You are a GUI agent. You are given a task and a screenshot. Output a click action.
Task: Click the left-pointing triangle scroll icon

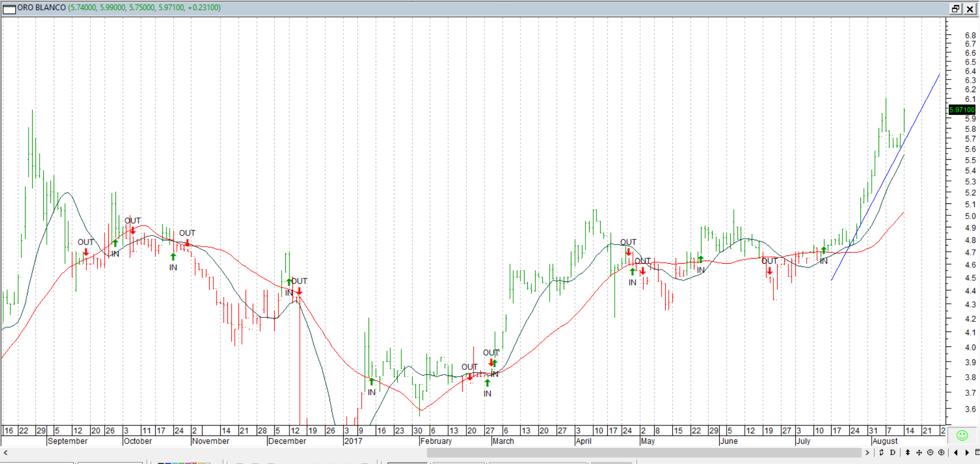(x=956, y=453)
